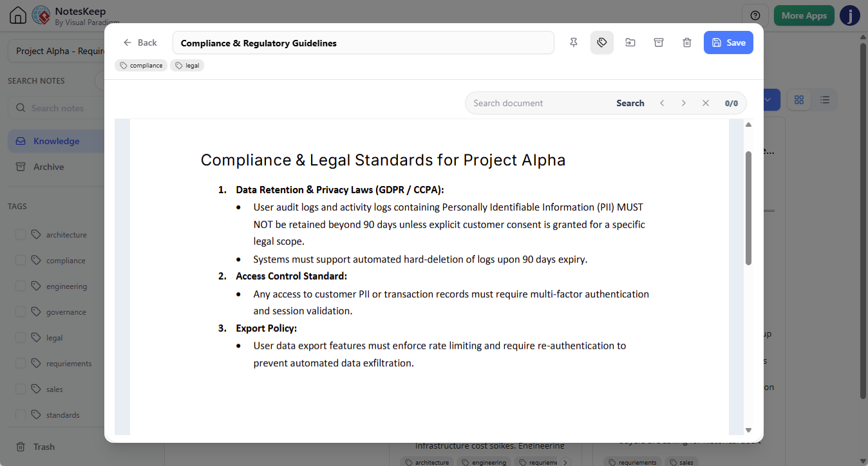This screenshot has width=868, height=466.
Task: Go Back from the note editor
Action: (140, 42)
